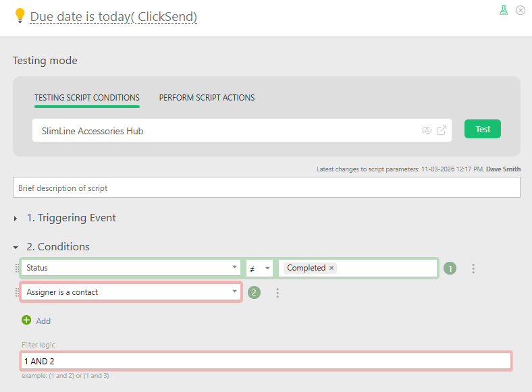
Task: Click the Filter logic input field
Action: [266, 361]
